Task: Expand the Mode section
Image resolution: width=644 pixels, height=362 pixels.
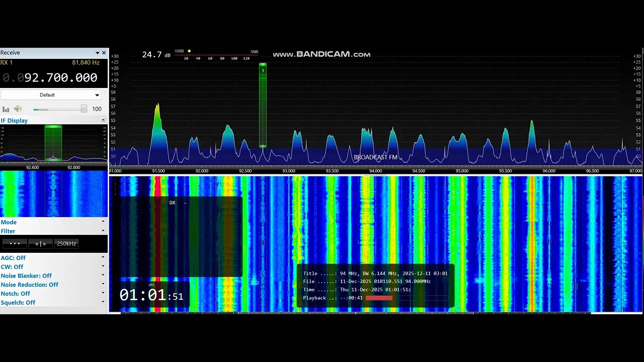Action: pos(103,222)
